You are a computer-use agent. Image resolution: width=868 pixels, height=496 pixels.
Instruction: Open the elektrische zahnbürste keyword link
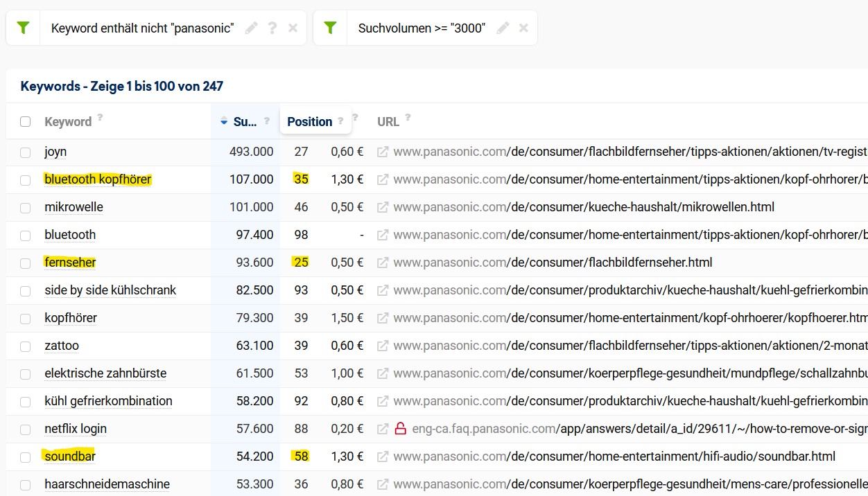click(x=105, y=373)
